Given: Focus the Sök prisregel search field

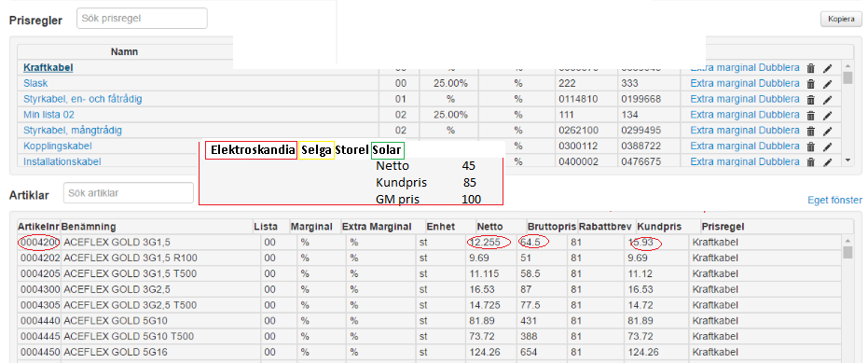Looking at the screenshot, I should (142, 19).
